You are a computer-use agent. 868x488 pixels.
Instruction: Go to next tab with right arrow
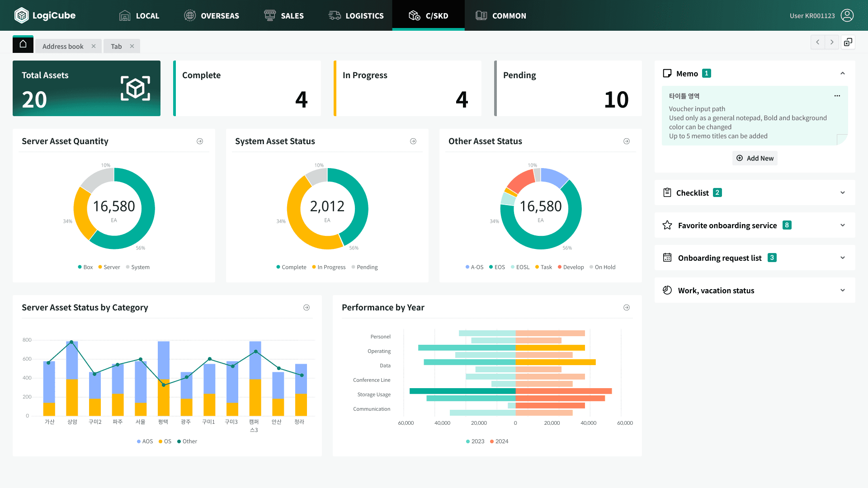(x=832, y=42)
